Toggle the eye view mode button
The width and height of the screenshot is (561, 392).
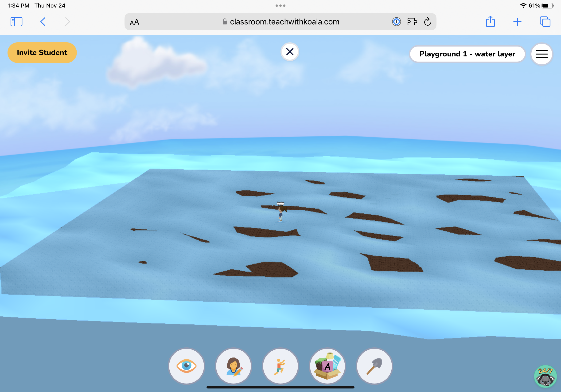(187, 366)
